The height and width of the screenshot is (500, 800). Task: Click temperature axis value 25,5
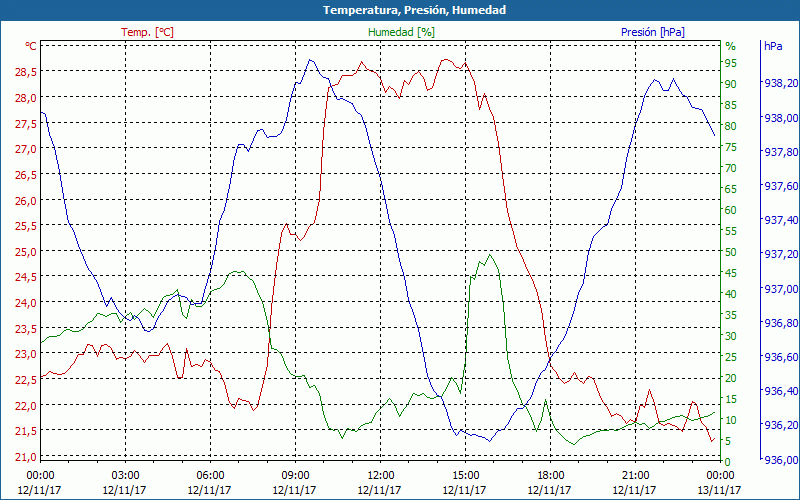[x=26, y=226]
